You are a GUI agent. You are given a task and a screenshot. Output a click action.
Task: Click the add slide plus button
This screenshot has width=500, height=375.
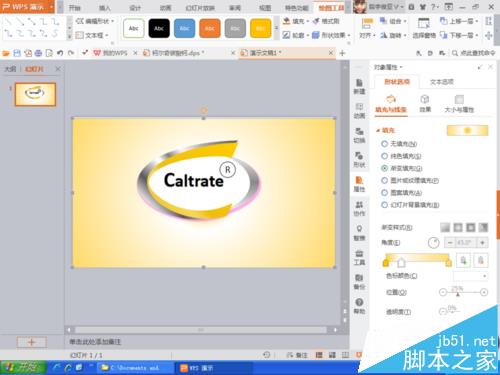(32, 342)
